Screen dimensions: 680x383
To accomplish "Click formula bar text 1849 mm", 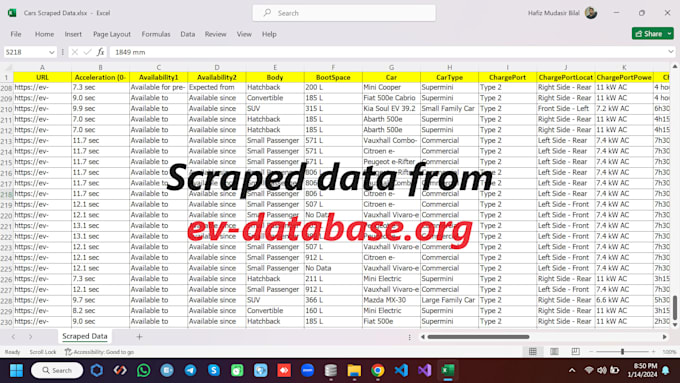I will [130, 52].
